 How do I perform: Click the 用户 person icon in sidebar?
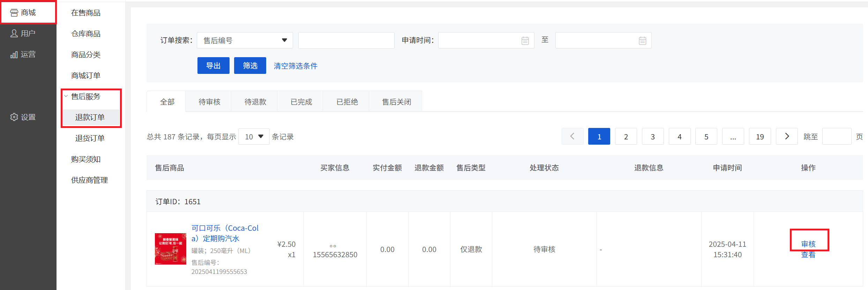click(14, 33)
